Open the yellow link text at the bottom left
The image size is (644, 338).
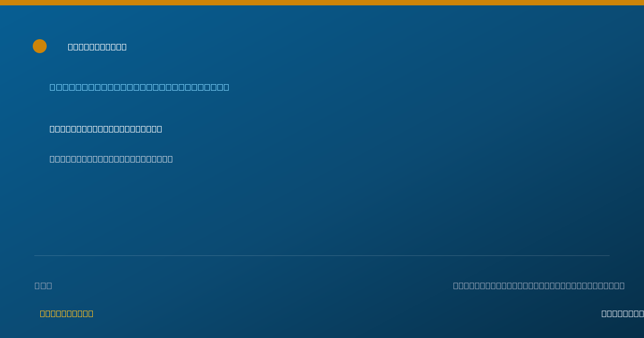coord(67,313)
